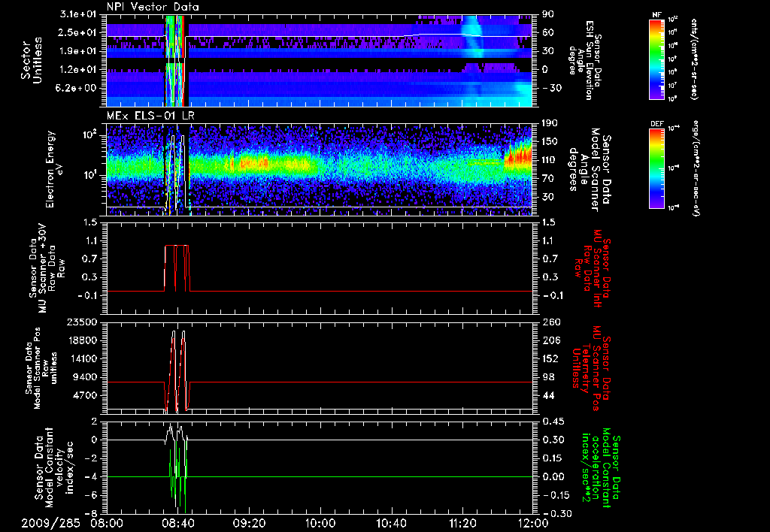This screenshot has height=532, width=770.
Task: Click the '1.2e+01' sector tick value
Action: (80, 70)
